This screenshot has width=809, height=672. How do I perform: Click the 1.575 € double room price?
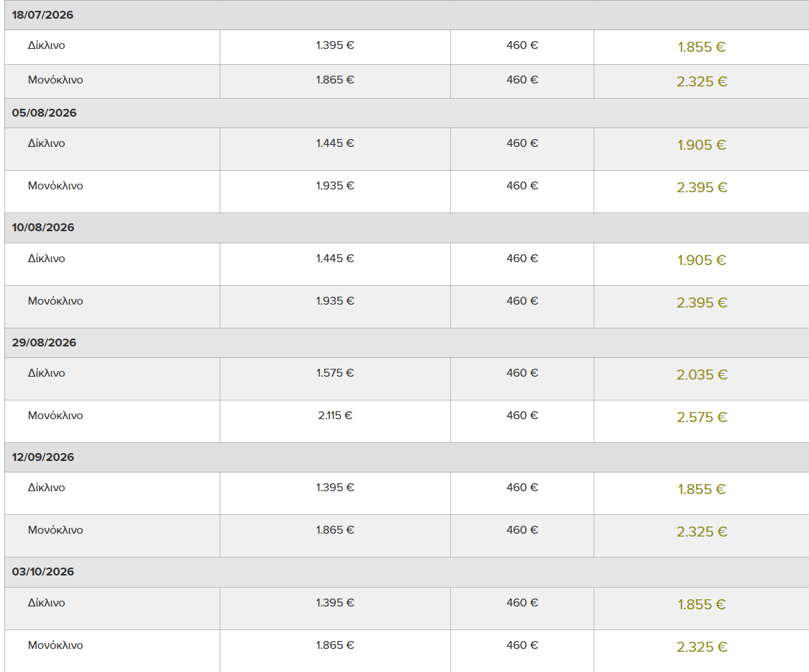[335, 373]
